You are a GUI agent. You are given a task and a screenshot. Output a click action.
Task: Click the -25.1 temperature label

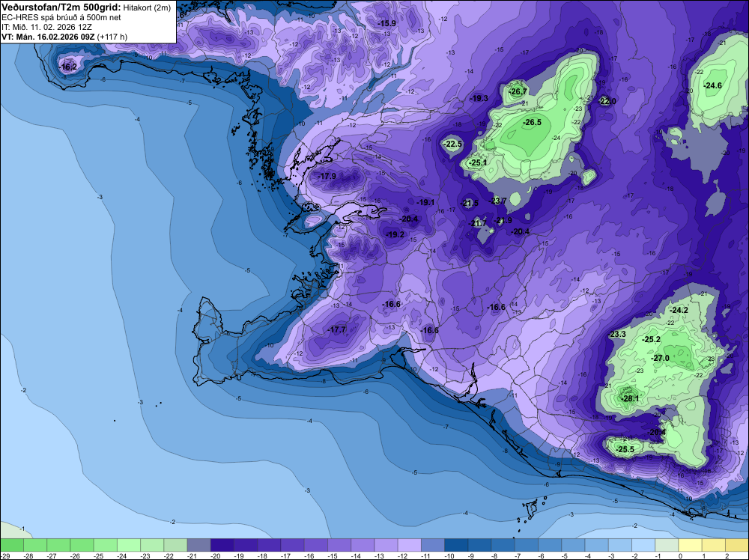coord(478,162)
